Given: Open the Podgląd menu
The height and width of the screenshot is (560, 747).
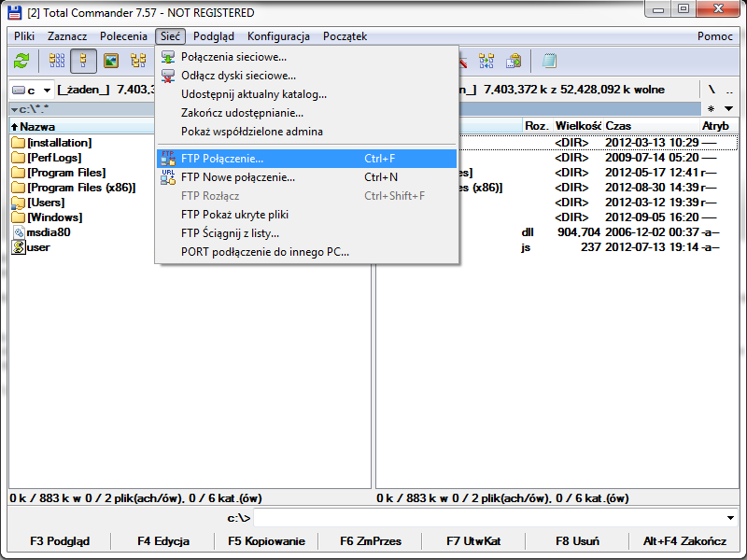Looking at the screenshot, I should pos(214,36).
